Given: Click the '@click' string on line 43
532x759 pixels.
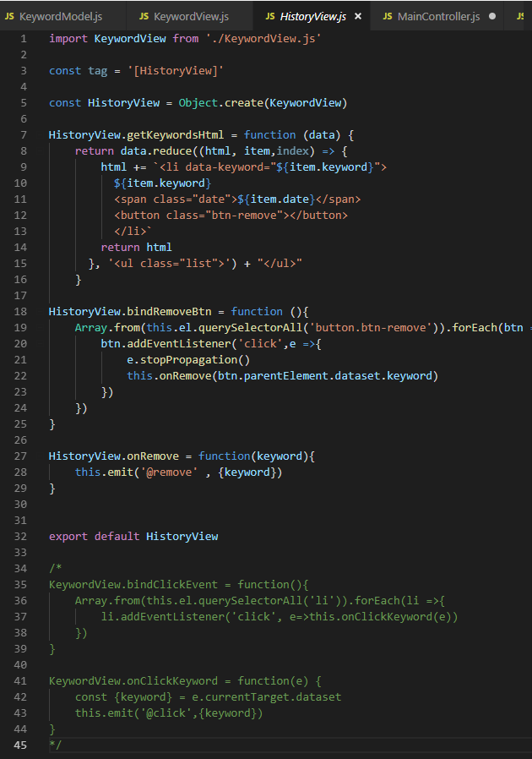Looking at the screenshot, I should [166, 713].
